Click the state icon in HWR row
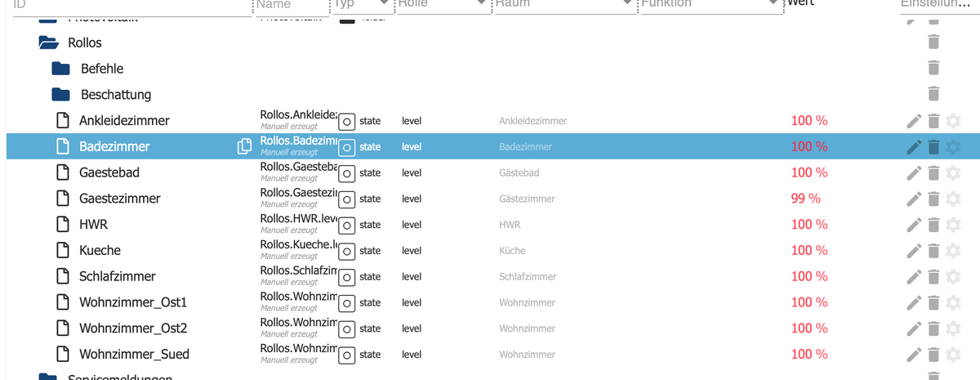The image size is (980, 380). click(346, 225)
